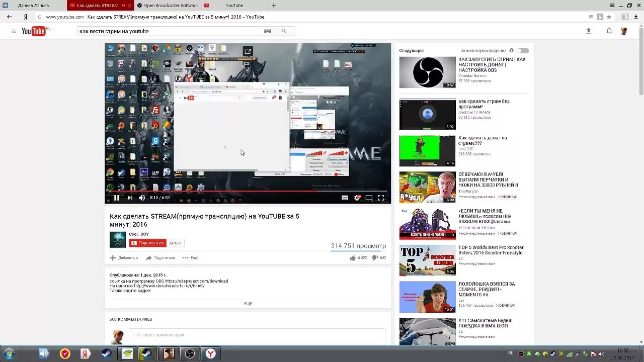Image resolution: width=644 pixels, height=362 pixels.
Task: Open OBS logo video thumbnail
Action: [428, 72]
